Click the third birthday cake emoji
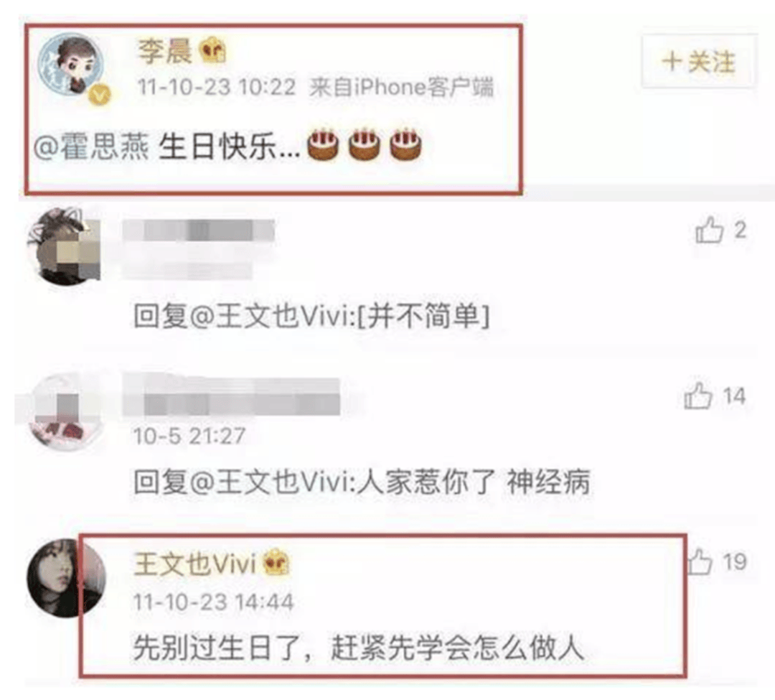The image size is (775, 700). tap(405, 144)
